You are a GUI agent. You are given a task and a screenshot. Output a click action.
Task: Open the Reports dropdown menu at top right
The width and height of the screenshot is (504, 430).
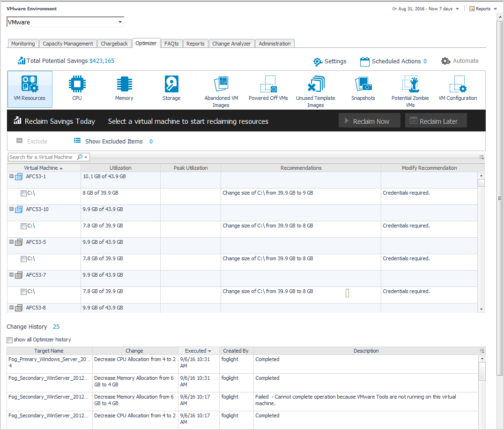[x=482, y=9]
